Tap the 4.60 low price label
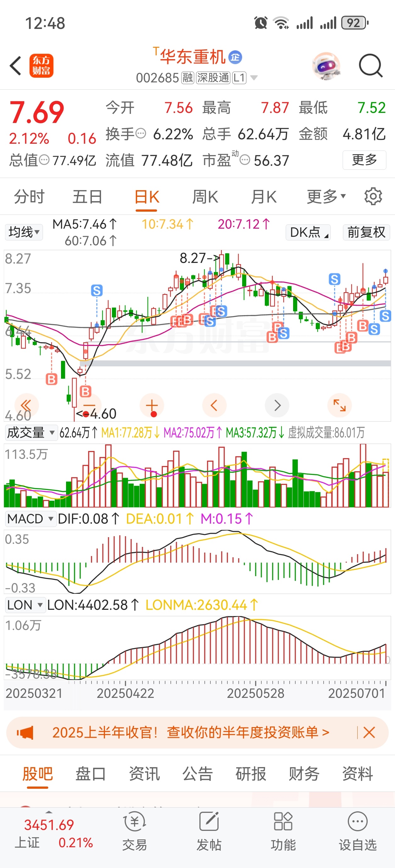 pos(96,414)
